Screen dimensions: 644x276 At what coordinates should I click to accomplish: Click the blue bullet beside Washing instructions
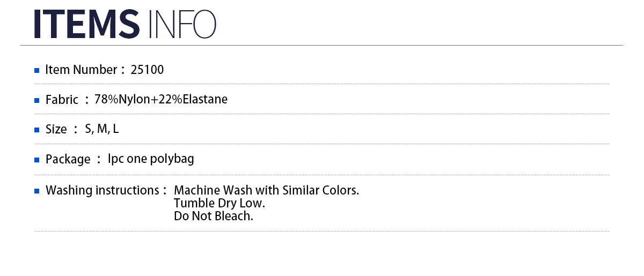(37, 191)
